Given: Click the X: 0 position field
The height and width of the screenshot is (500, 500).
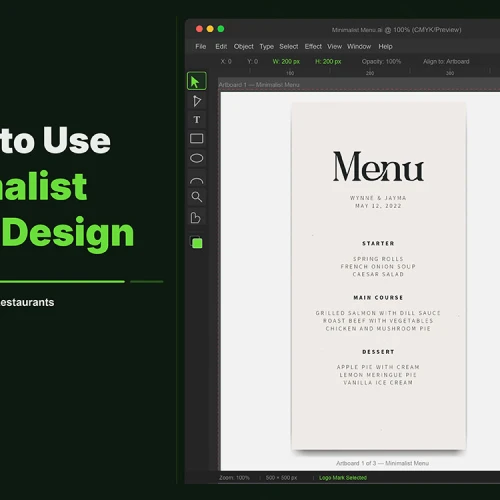Looking at the screenshot, I should coord(226,62).
